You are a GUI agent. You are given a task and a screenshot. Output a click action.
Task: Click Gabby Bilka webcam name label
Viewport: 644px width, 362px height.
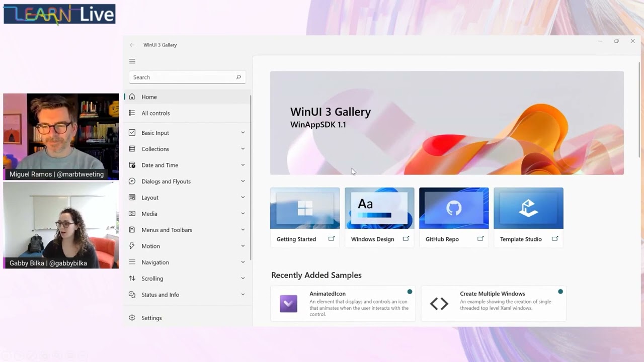[48, 263]
